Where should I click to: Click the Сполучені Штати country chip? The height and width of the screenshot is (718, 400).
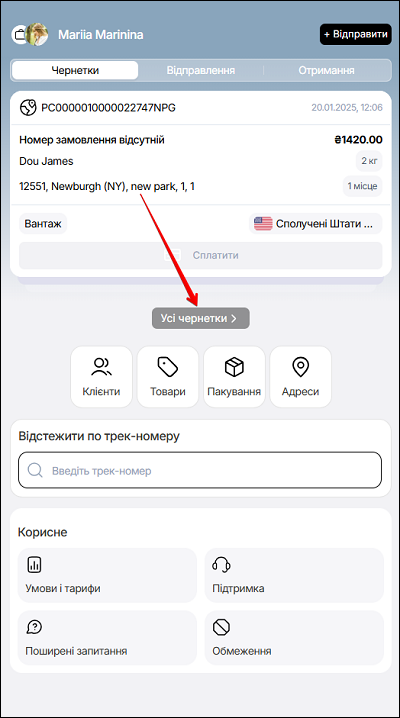click(315, 224)
